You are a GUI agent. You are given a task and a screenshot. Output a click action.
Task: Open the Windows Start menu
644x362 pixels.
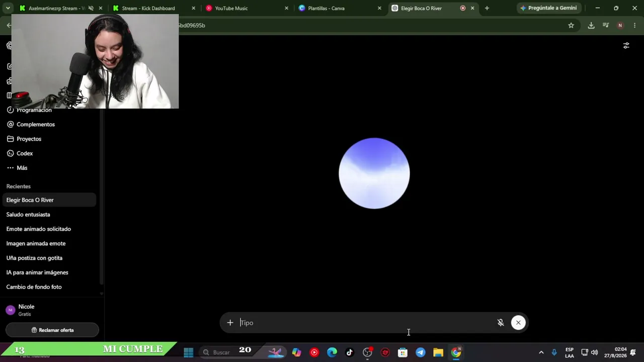(189, 352)
